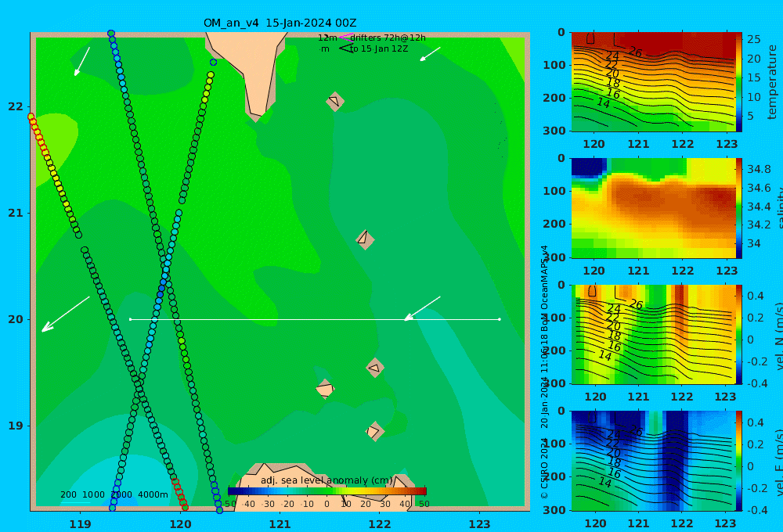Screen dimensions: 783x532
Task: Select the adj. sea level anomaly colorbar
Action: pyautogui.click(x=327, y=491)
